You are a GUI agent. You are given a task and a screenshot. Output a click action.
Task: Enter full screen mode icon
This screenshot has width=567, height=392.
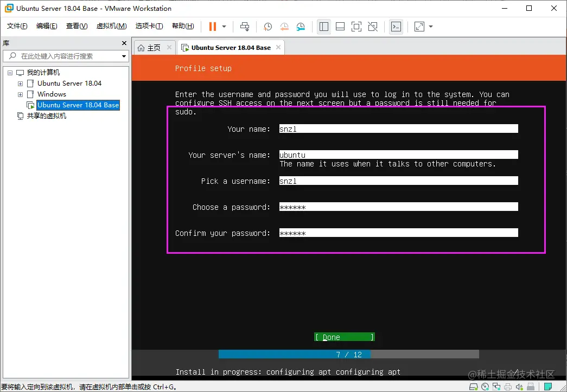(x=356, y=27)
